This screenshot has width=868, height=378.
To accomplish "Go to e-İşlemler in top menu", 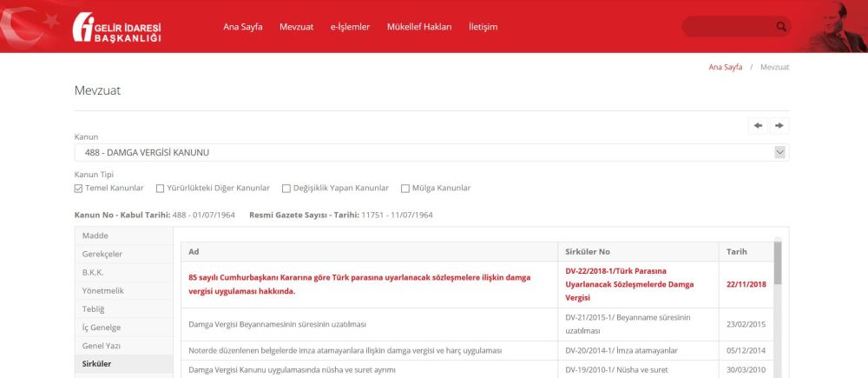I will pyautogui.click(x=350, y=27).
